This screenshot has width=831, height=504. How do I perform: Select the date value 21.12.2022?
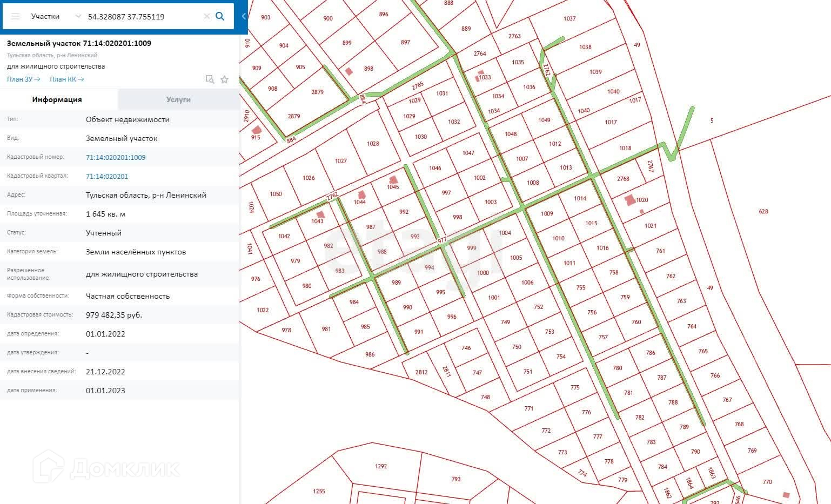[x=105, y=372]
